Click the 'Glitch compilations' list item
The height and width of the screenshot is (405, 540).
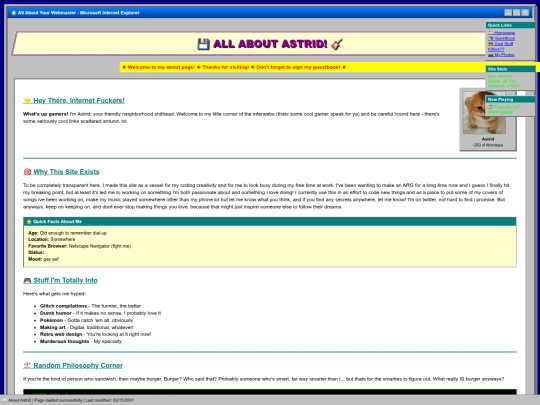(x=91, y=306)
